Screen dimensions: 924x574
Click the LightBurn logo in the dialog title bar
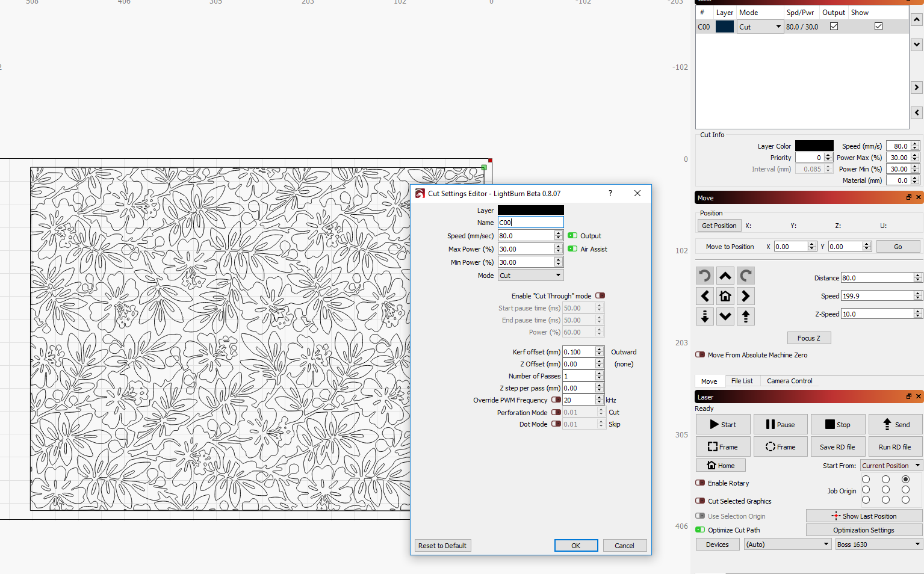pos(420,194)
